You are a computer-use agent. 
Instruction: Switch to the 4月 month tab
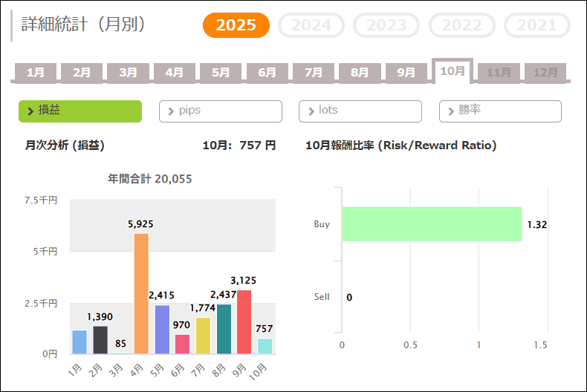coord(175,73)
